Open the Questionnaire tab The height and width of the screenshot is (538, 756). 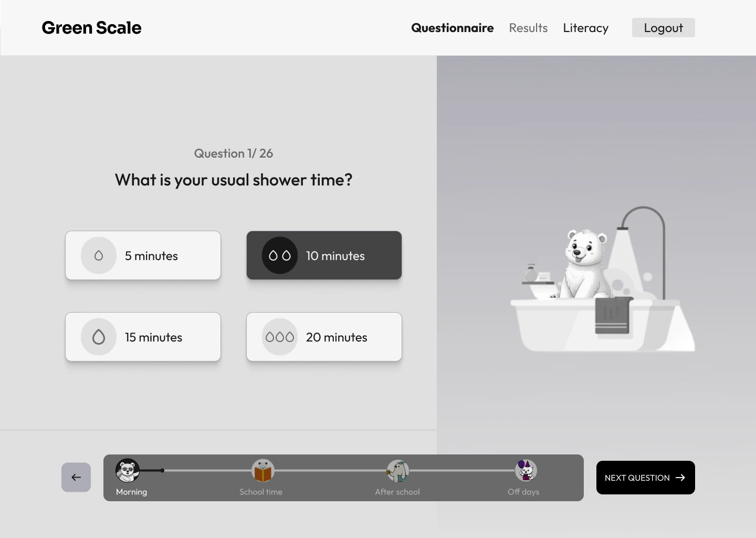coord(453,28)
